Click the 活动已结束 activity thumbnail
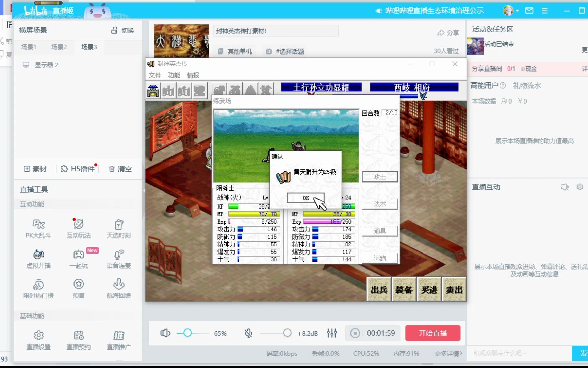 pyautogui.click(x=475, y=46)
